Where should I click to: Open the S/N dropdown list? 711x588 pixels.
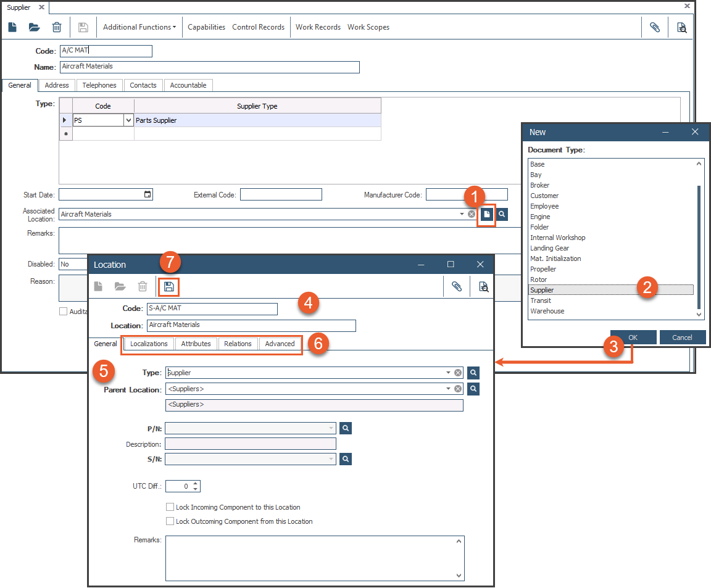[331, 459]
